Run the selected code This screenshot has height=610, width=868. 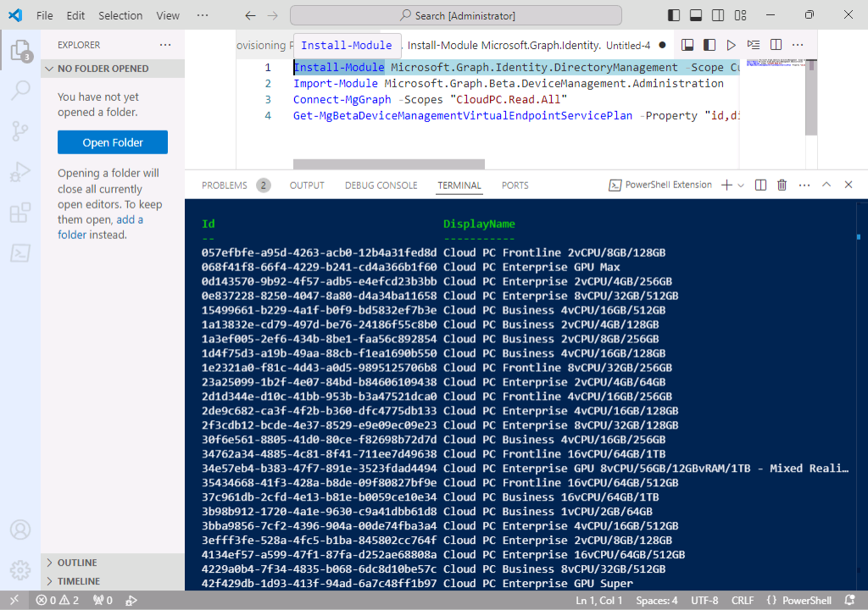click(754, 45)
